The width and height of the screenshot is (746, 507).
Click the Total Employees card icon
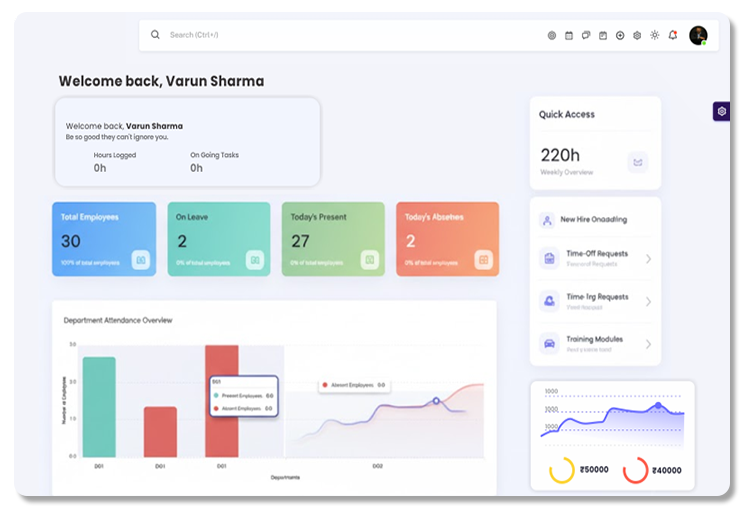pyautogui.click(x=141, y=260)
